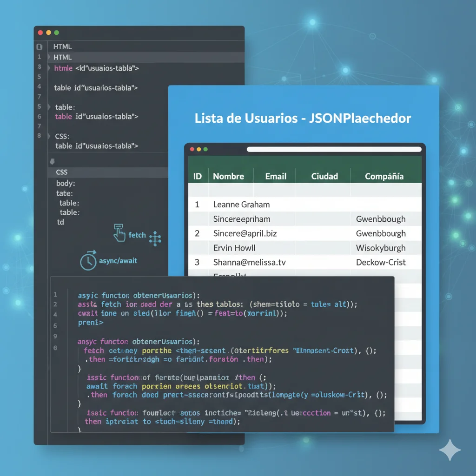This screenshot has height=476, width=476.
Task: Click the Compañía column header
Action: point(384,176)
